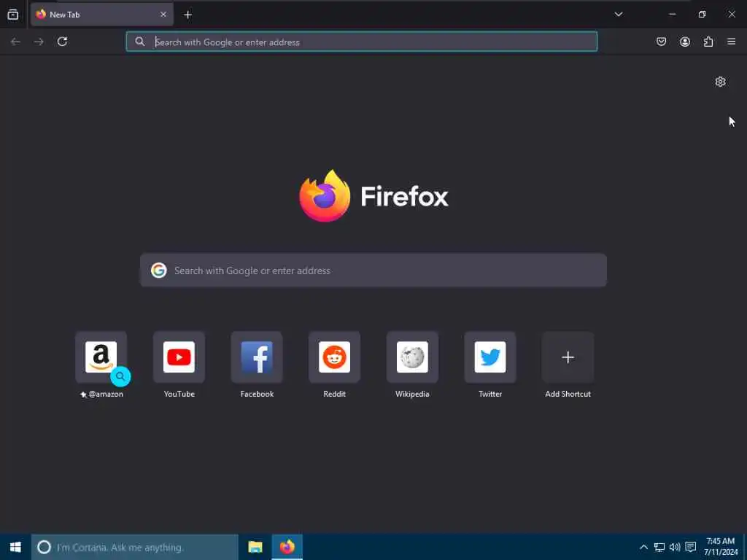Click the @amazon search badge icon

120,377
